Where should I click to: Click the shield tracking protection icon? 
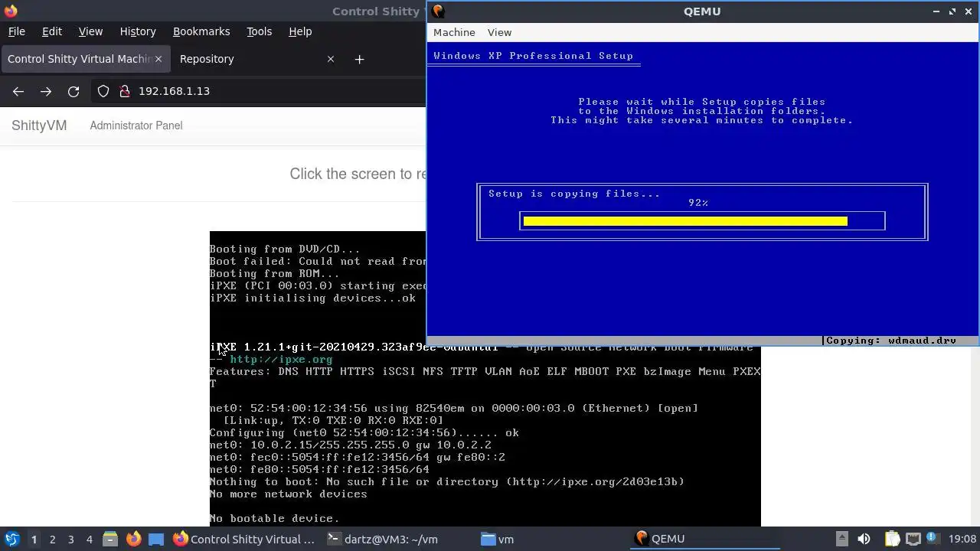(x=103, y=91)
